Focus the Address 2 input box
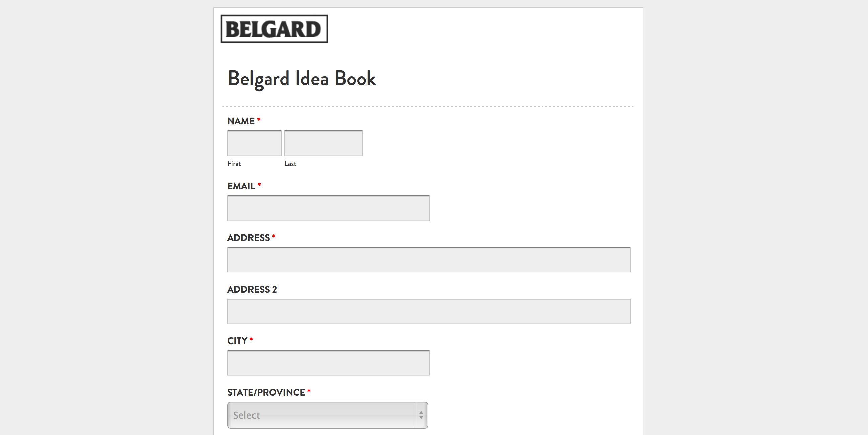This screenshot has width=868, height=435. [429, 311]
